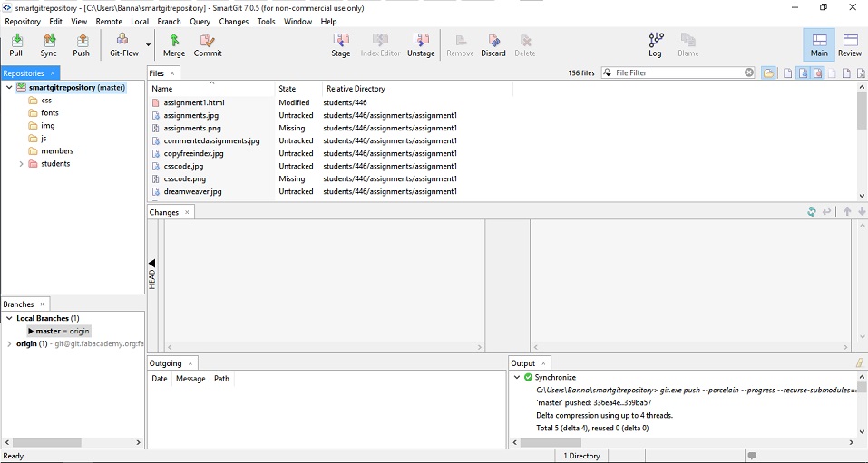Open the Remote menu
This screenshot has width=868, height=463.
pos(109,22)
